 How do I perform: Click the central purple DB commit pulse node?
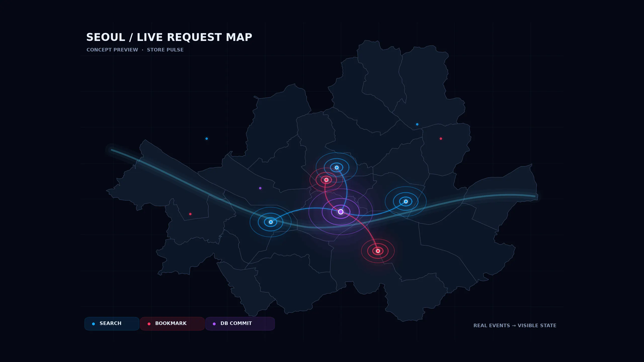coord(341,212)
